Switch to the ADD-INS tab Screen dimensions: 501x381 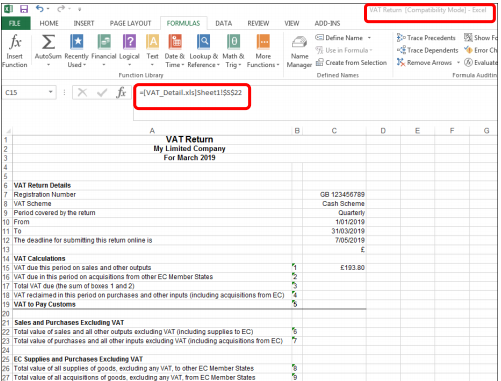pyautogui.click(x=327, y=23)
